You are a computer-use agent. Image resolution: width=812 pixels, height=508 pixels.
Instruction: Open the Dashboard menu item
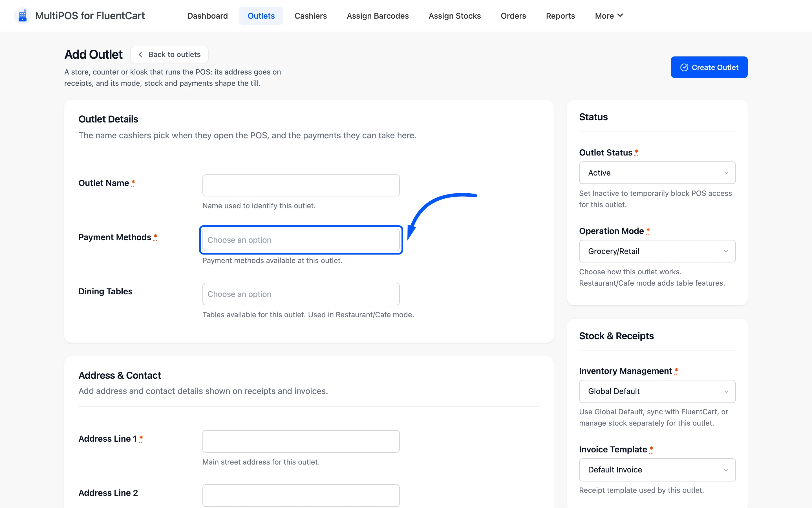tap(207, 16)
